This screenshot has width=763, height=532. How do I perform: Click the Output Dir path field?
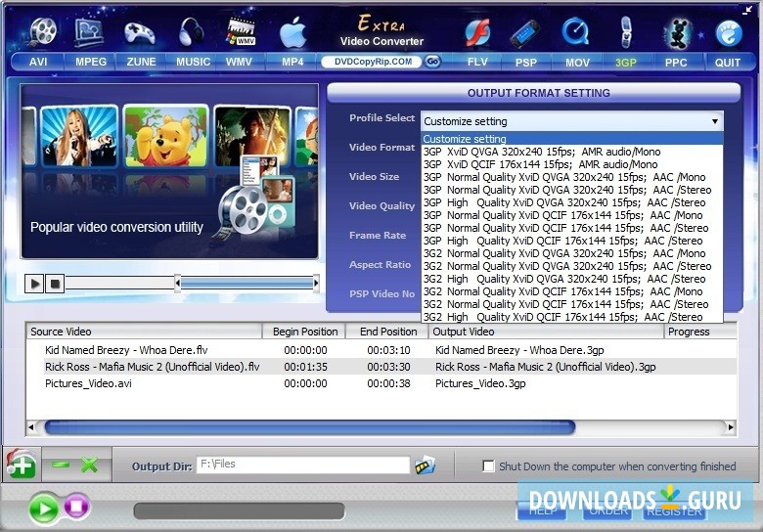[x=303, y=465]
